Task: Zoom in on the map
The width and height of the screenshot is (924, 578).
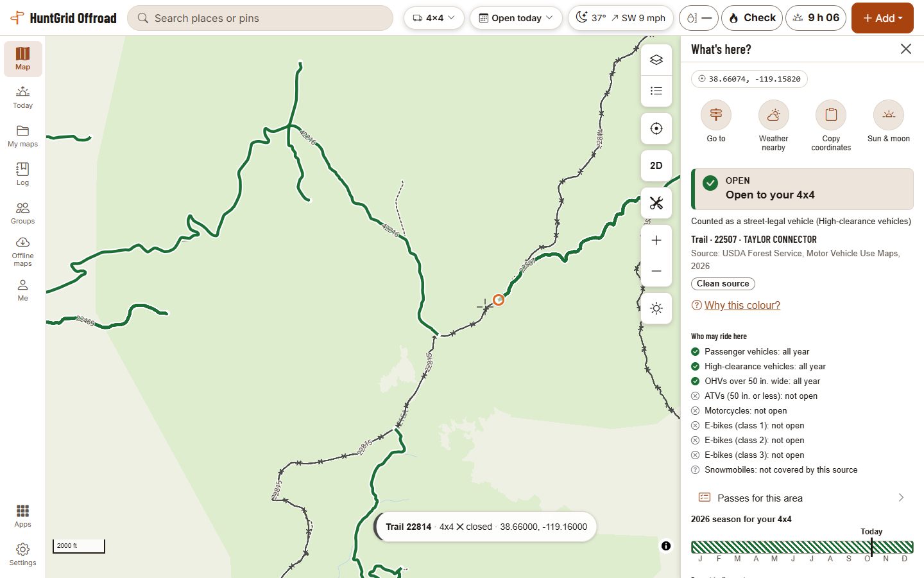Action: pyautogui.click(x=656, y=240)
